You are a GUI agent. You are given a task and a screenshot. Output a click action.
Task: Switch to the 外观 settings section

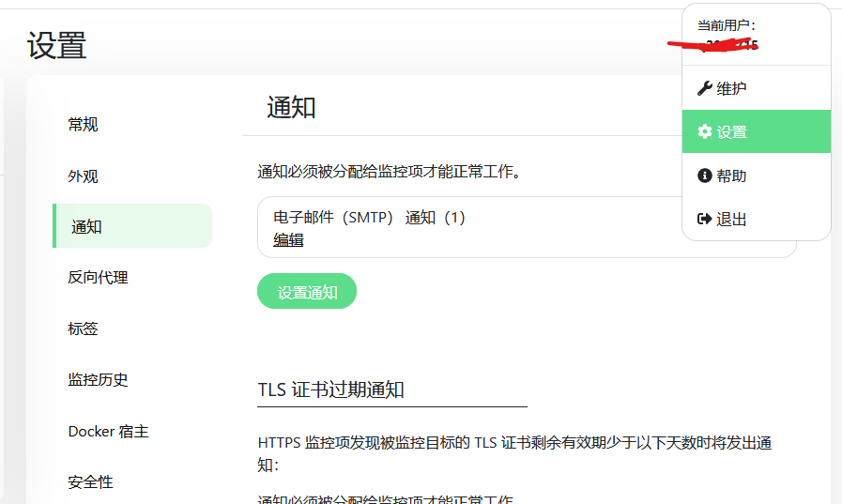[x=83, y=176]
